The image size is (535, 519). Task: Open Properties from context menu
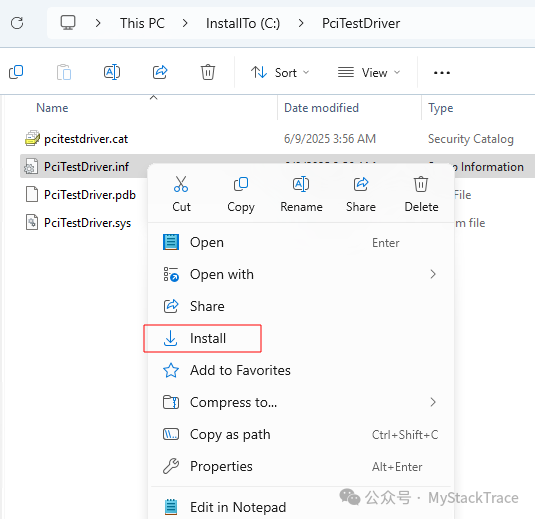(301, 466)
